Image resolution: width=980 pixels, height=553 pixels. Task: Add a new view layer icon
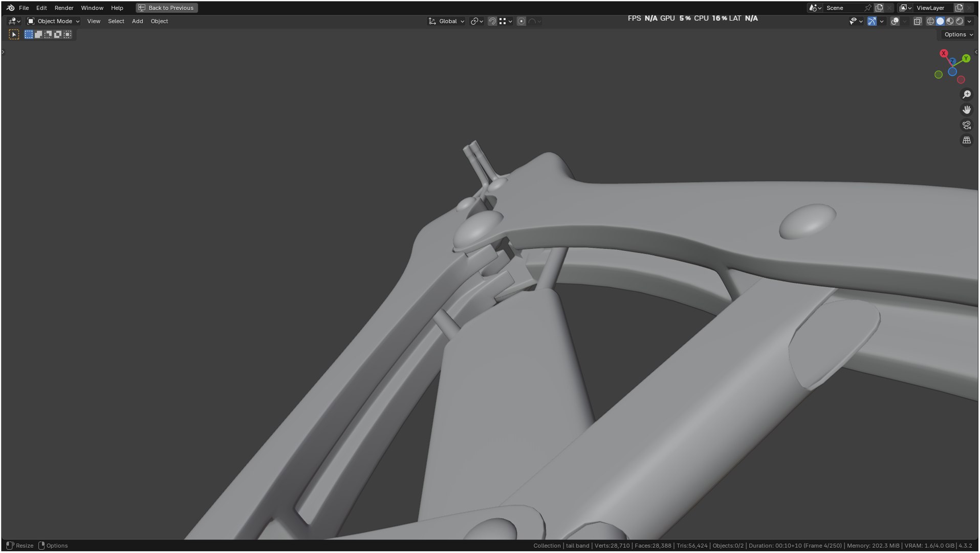(959, 8)
